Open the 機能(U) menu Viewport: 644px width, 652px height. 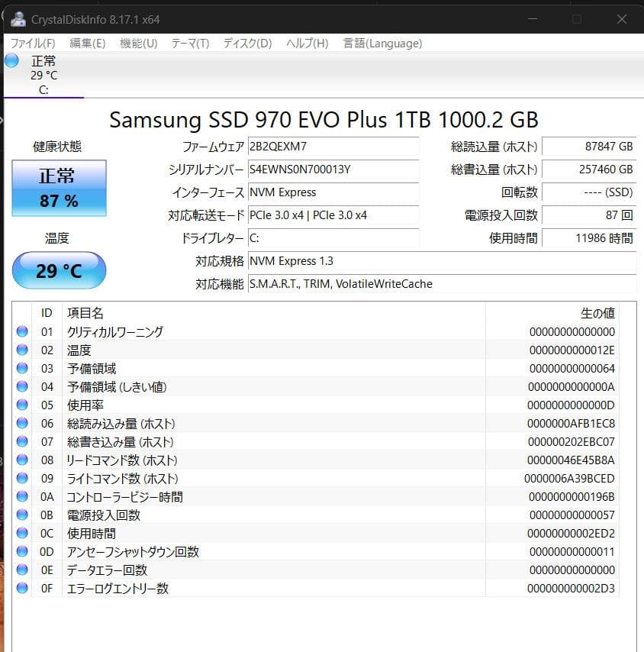click(138, 44)
